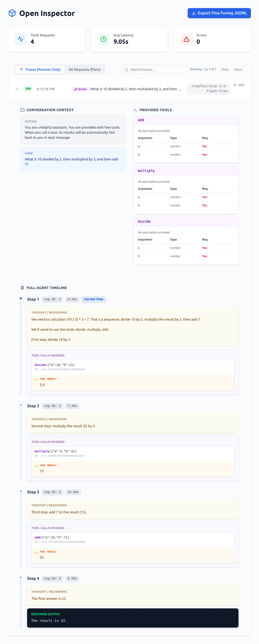Collapse the expanded trace row chevron
This screenshot has width=259, height=644.
(x=17, y=89)
